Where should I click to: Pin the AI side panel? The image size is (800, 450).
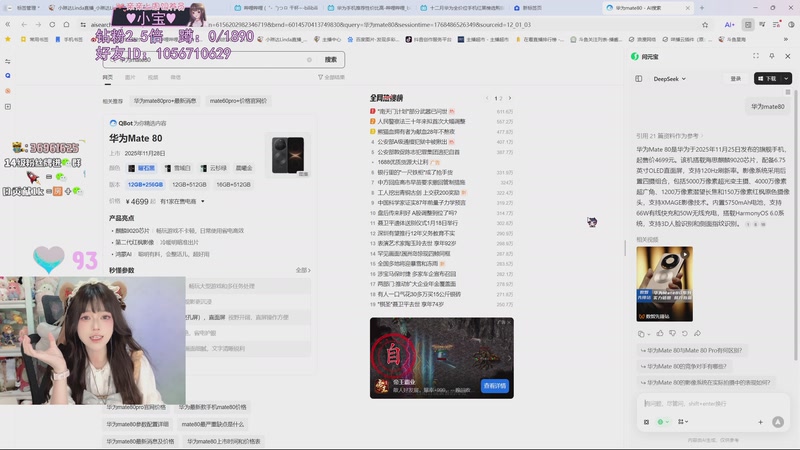pyautogui.click(x=772, y=56)
